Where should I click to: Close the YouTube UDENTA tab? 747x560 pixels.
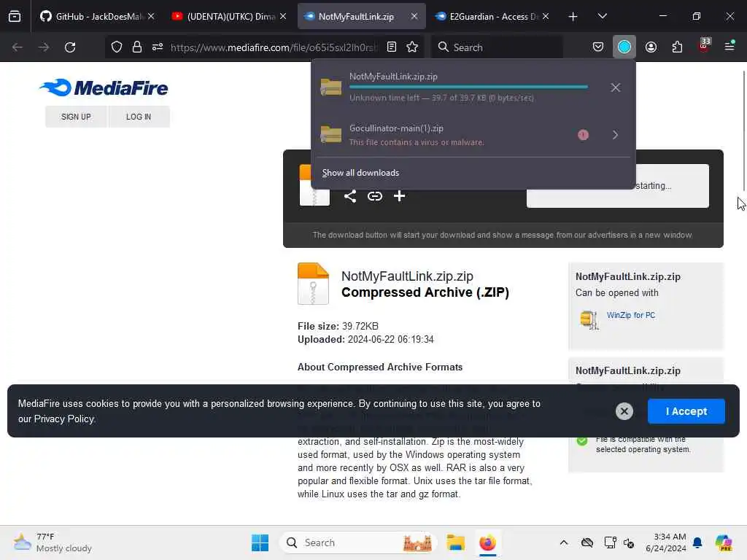coord(283,16)
